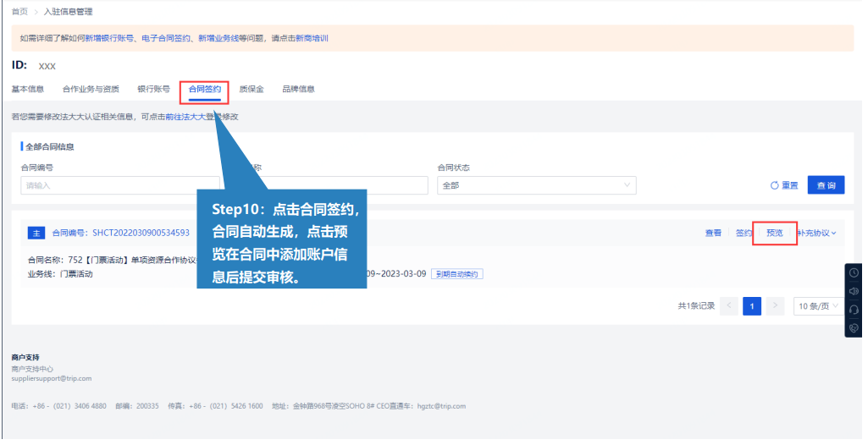Viewport: 868px width, 445px height.
Task: Switch to the 基本信息 tab
Action: point(28,89)
